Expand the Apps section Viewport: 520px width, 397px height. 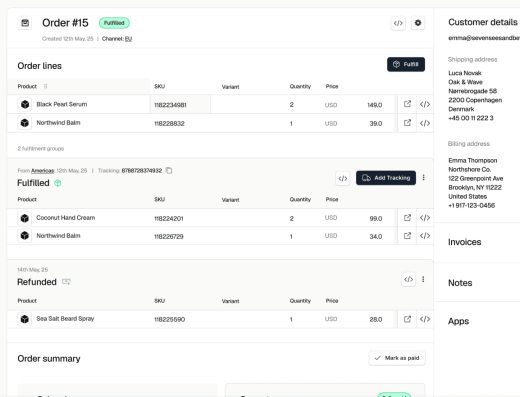[458, 321]
